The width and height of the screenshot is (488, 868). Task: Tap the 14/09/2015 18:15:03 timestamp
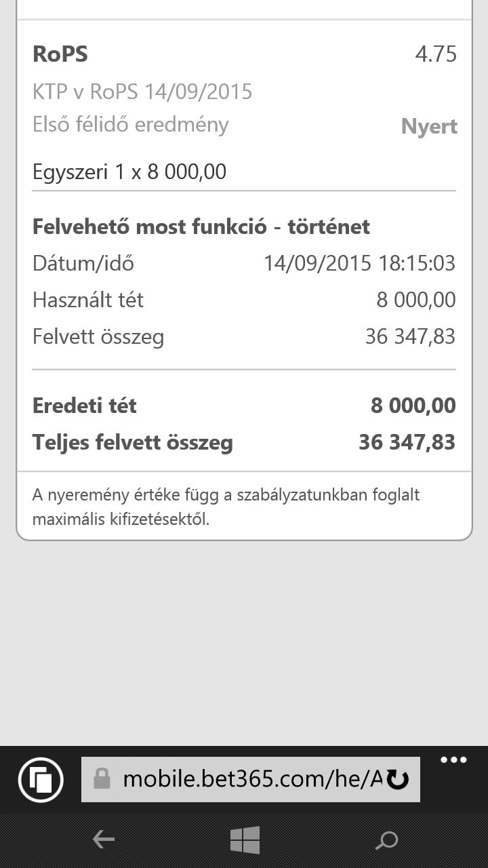tap(359, 263)
